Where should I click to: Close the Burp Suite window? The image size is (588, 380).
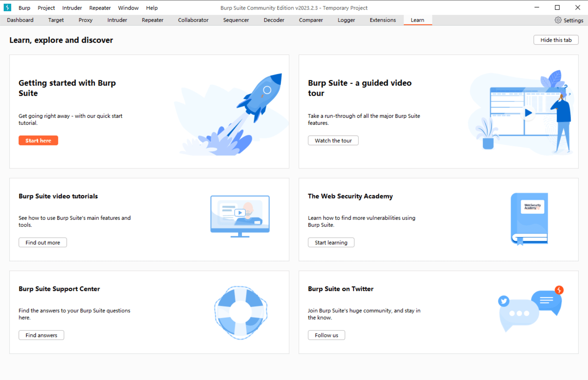coord(578,7)
